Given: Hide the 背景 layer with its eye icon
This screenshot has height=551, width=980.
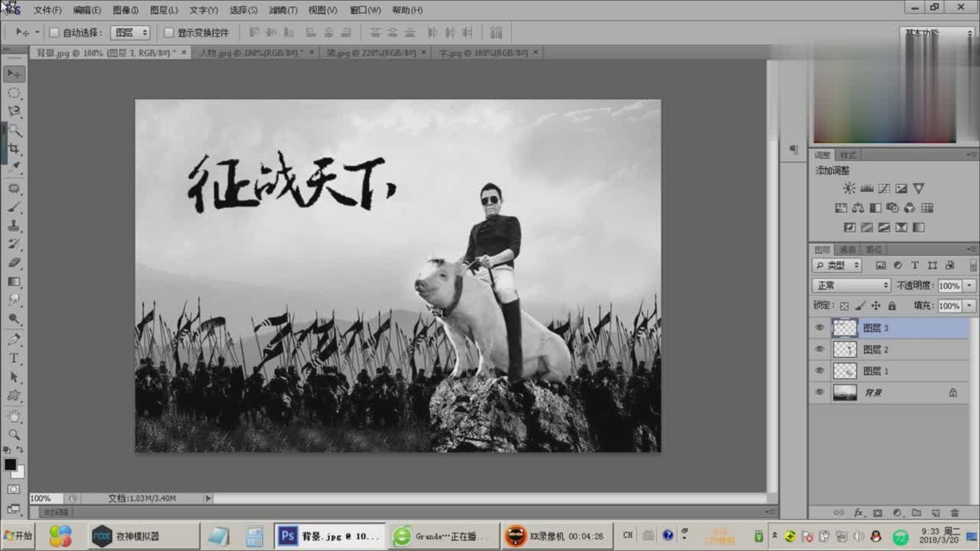Looking at the screenshot, I should (x=820, y=392).
